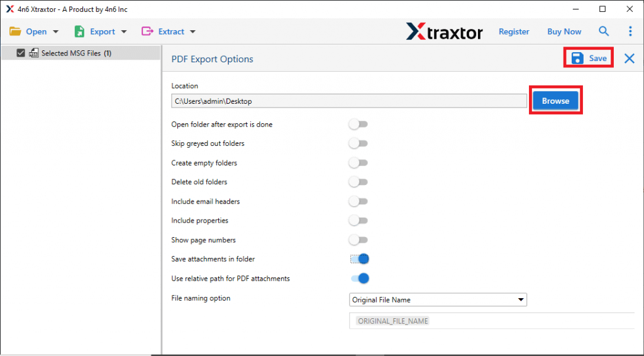The width and height of the screenshot is (644, 356).
Task: Click the 4n6 Xtraxtor title bar icon
Action: pos(10,9)
